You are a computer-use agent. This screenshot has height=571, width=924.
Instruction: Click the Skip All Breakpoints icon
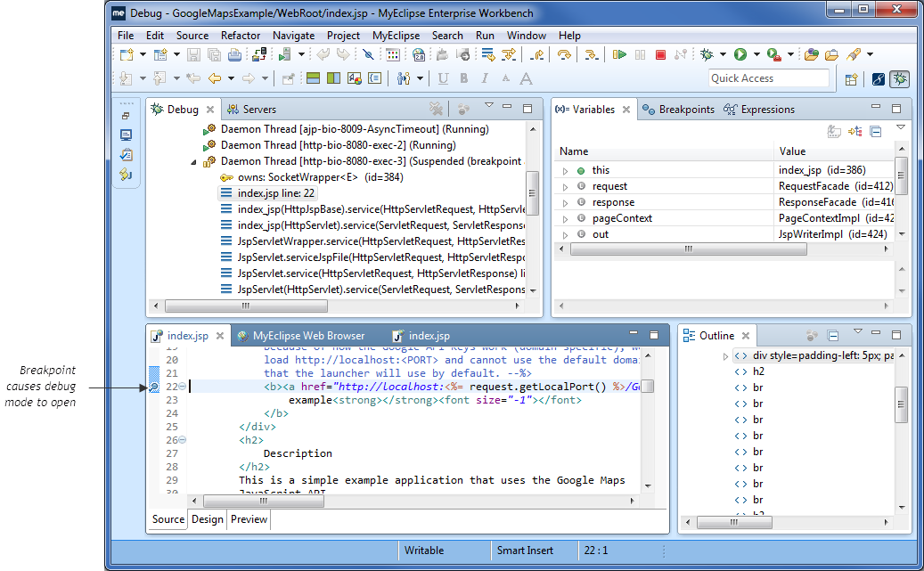pos(368,55)
